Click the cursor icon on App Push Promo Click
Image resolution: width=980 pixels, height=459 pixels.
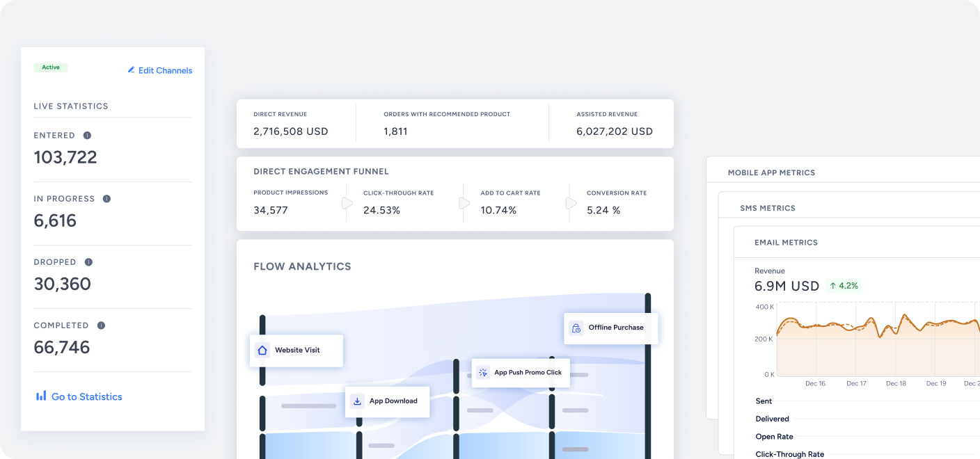point(483,373)
